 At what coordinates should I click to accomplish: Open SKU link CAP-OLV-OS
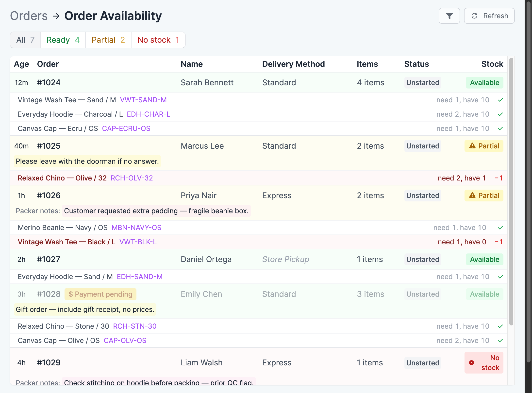[x=125, y=340]
